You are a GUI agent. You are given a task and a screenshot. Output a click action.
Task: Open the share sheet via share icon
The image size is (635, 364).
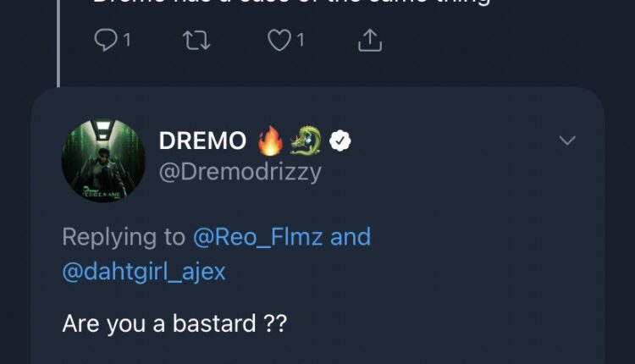tap(371, 40)
